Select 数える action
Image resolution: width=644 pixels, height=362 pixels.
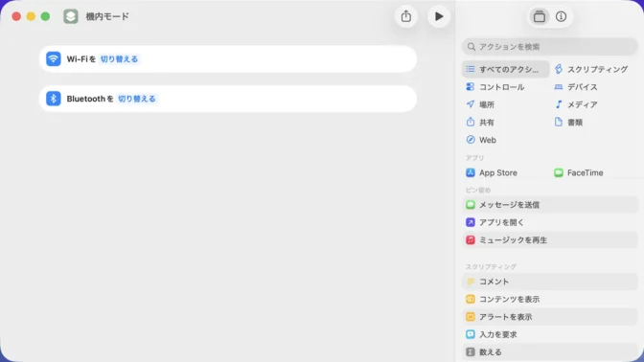[550, 352]
